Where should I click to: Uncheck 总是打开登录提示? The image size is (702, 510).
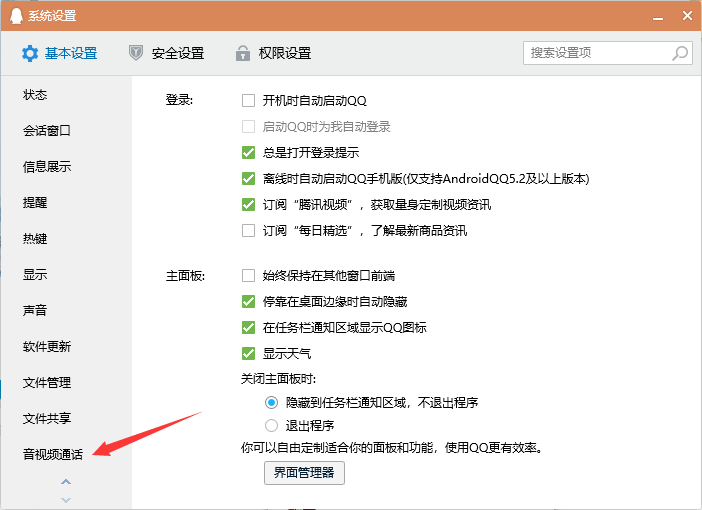coord(248,152)
